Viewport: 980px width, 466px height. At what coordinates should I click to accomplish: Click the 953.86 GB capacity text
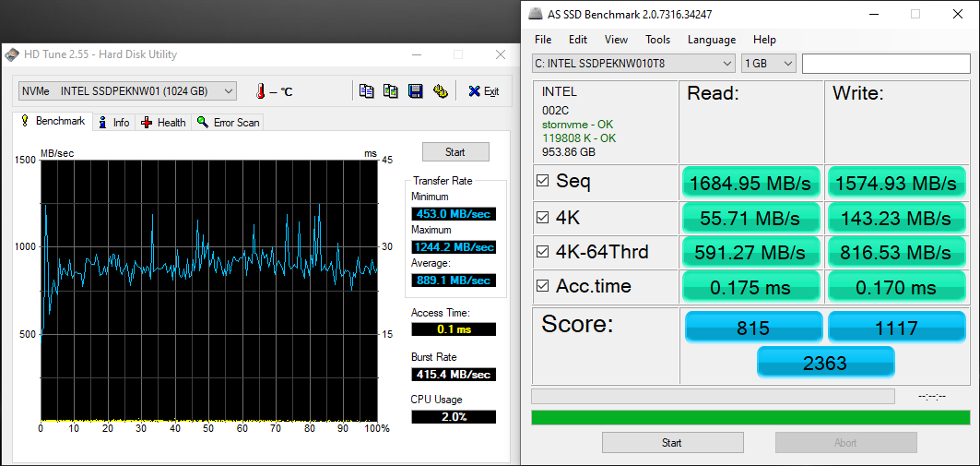point(569,152)
